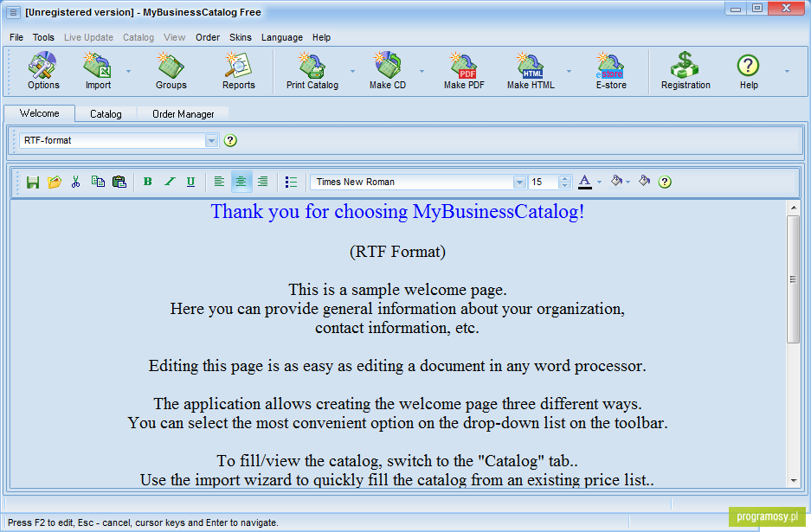Click the application system menu icon

click(14, 12)
